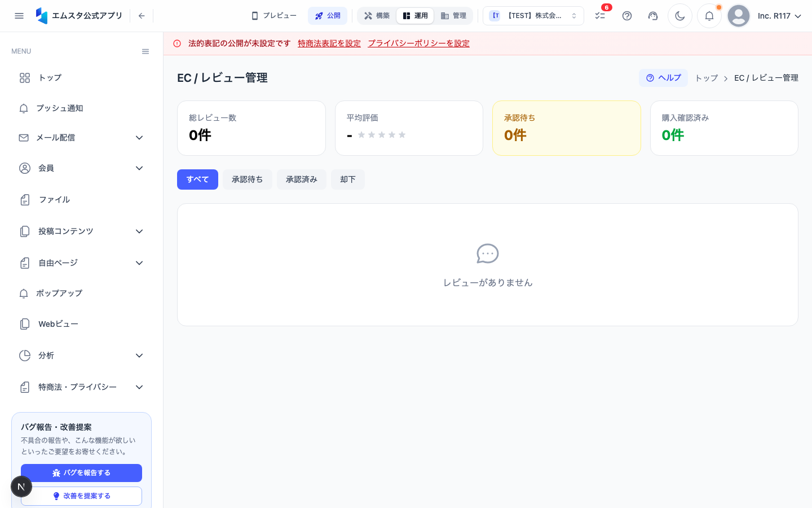Expand the メール配信 sidebar section
Screen dimensions: 812x508
tap(81, 138)
